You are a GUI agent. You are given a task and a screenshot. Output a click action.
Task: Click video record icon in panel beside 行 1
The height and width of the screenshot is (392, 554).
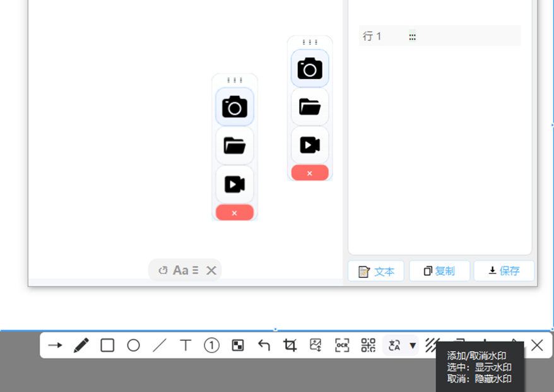(x=310, y=145)
